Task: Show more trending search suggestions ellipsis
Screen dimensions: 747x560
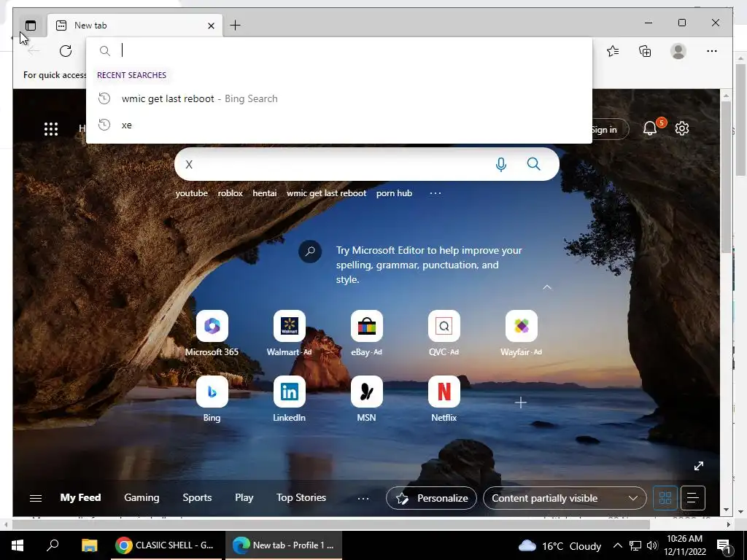Action: coord(436,193)
